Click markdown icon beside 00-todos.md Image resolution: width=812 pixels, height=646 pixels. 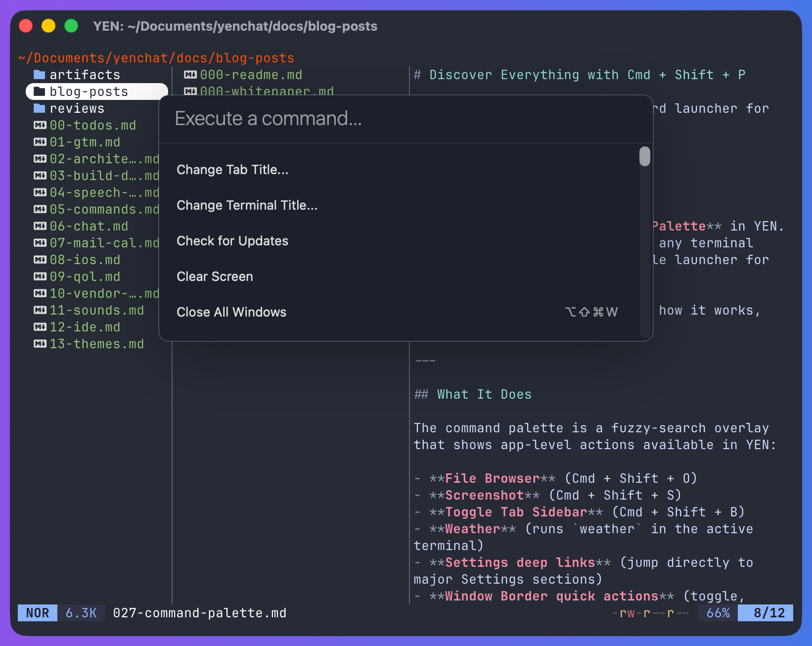pyautogui.click(x=40, y=125)
